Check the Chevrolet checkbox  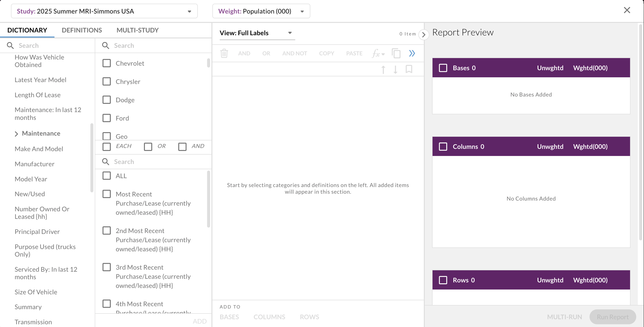[107, 63]
